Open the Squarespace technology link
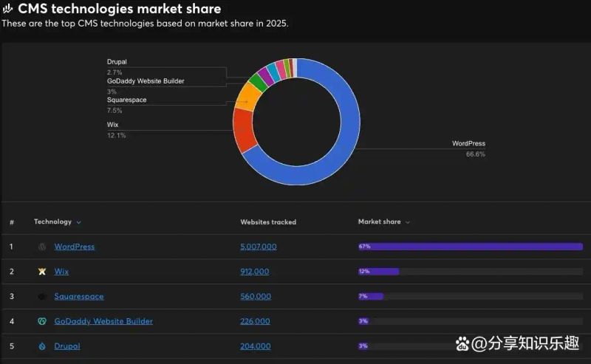This screenshot has width=591, height=364. tap(79, 297)
